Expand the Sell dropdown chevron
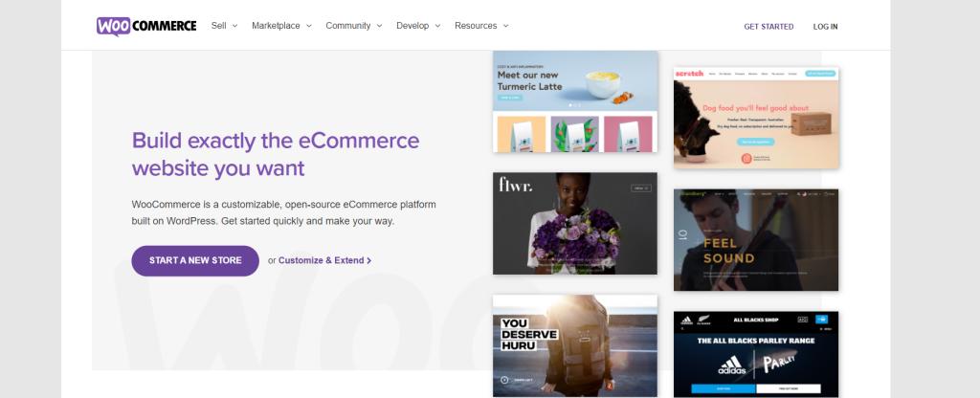The height and width of the screenshot is (398, 980). tap(235, 26)
